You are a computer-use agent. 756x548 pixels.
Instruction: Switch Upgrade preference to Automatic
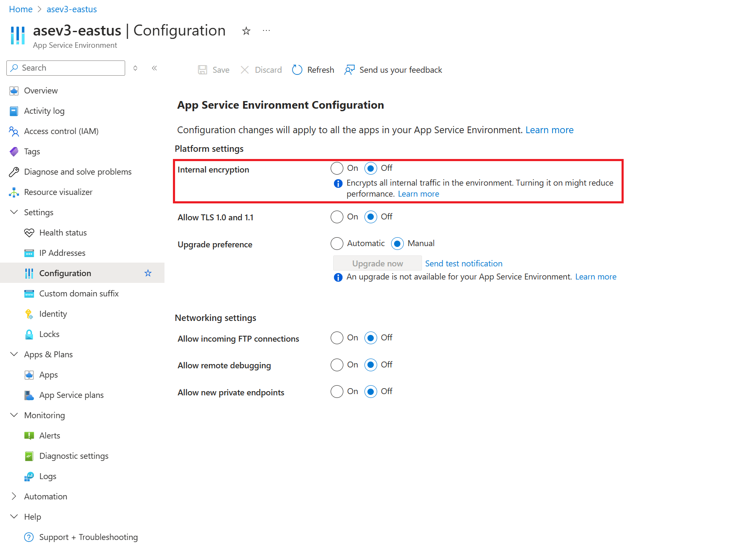(337, 244)
